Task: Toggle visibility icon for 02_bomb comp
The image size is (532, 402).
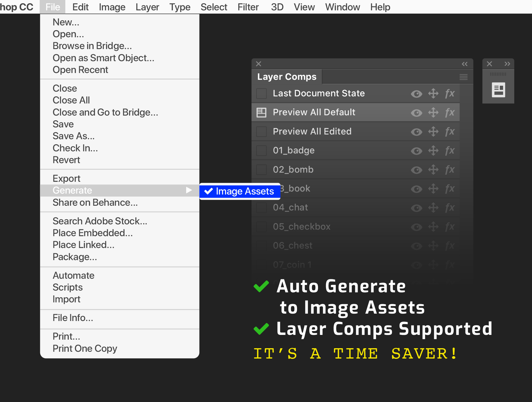Action: tap(416, 170)
